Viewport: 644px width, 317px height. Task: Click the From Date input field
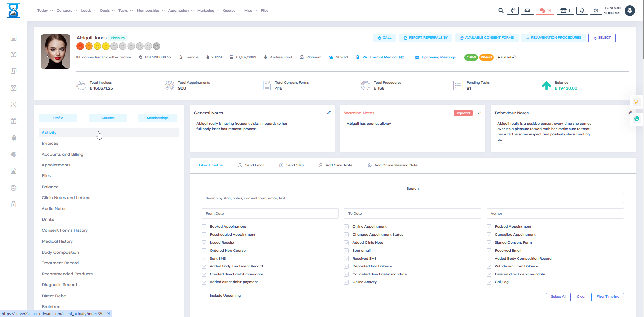(x=270, y=214)
